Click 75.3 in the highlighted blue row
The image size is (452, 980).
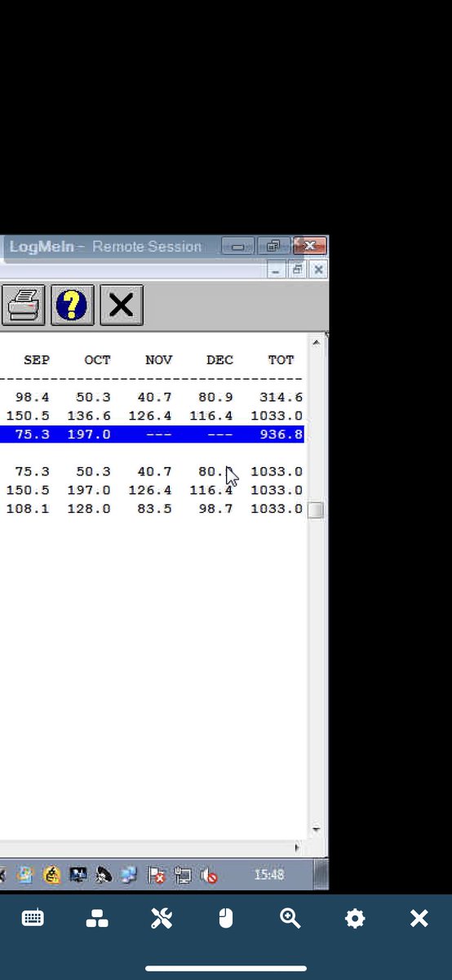coord(33,434)
